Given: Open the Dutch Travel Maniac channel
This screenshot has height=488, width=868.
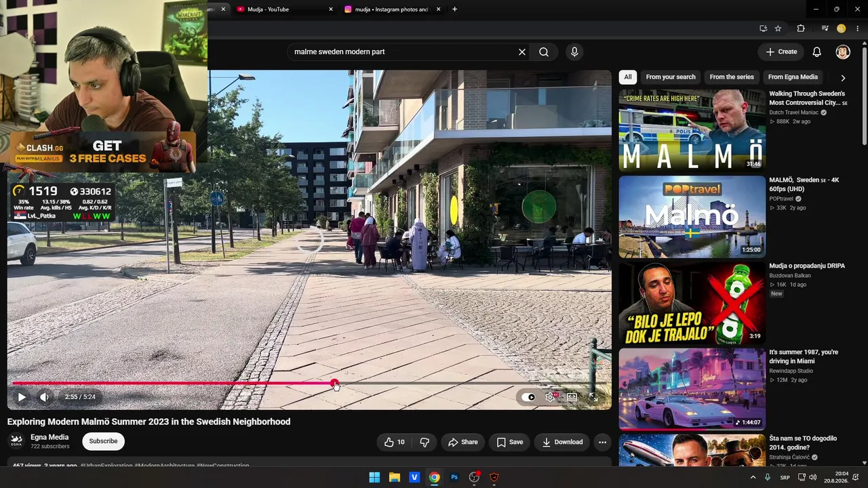Looking at the screenshot, I should click(x=794, y=113).
